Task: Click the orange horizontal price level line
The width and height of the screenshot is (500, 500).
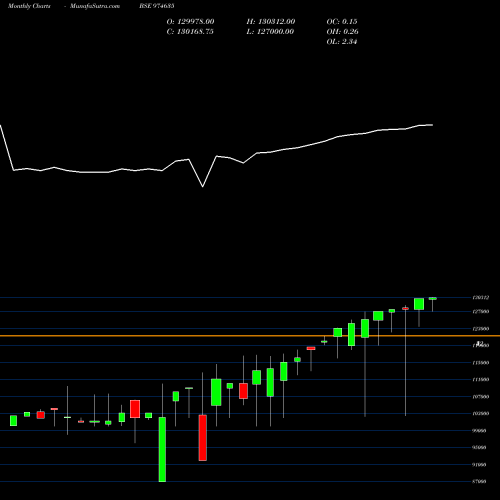Action: 250,336
